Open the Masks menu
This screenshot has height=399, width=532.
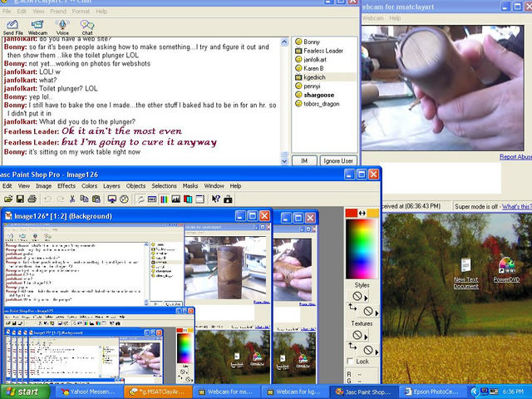pos(190,186)
